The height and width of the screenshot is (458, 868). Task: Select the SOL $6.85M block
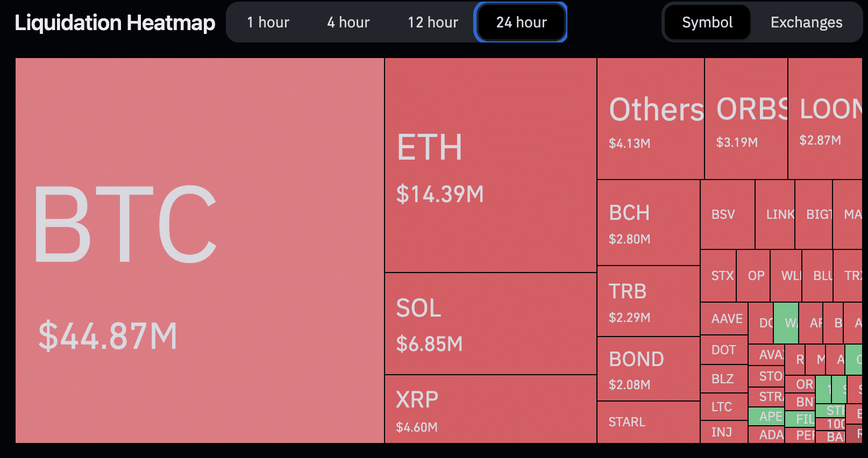point(490,324)
